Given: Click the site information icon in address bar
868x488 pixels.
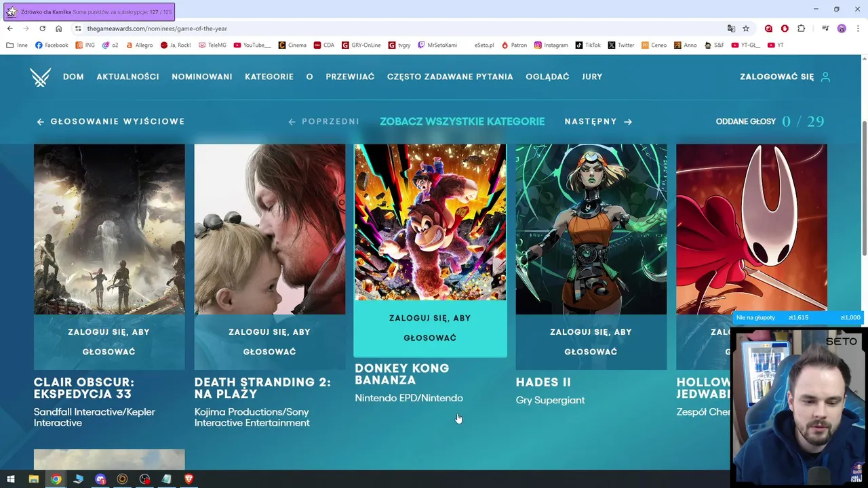Looking at the screenshot, I should [x=78, y=28].
